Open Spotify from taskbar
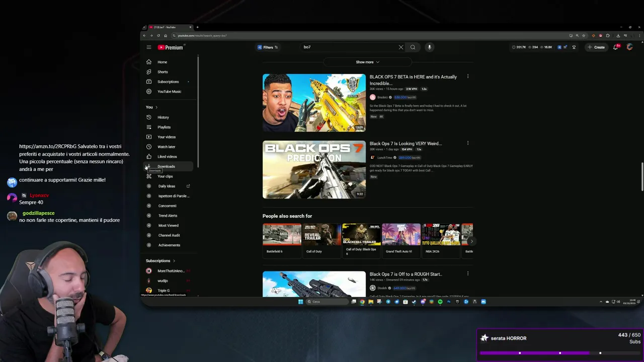 coord(440,302)
